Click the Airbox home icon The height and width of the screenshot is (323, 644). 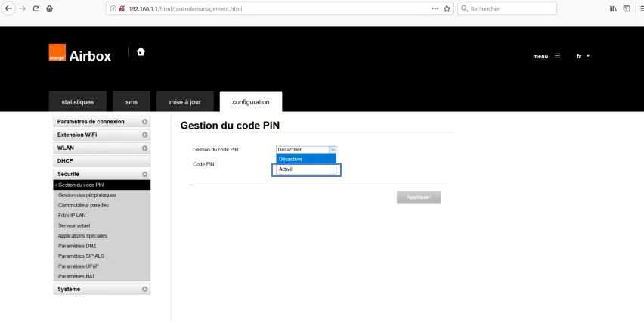click(x=141, y=51)
